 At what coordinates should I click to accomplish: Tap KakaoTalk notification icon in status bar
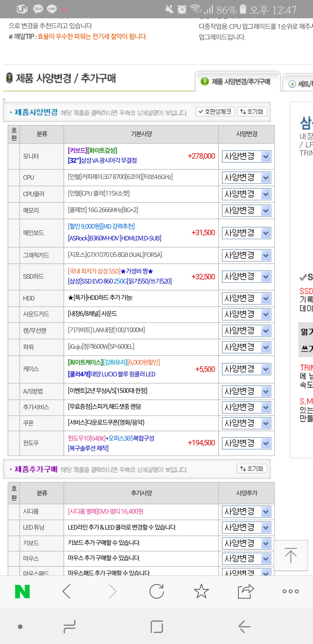coord(38,9)
